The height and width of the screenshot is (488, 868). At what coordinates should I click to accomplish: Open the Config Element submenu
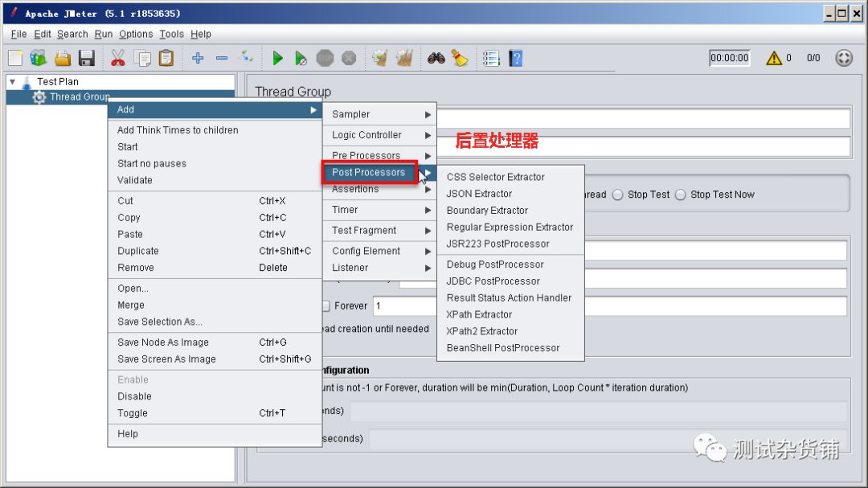(379, 250)
